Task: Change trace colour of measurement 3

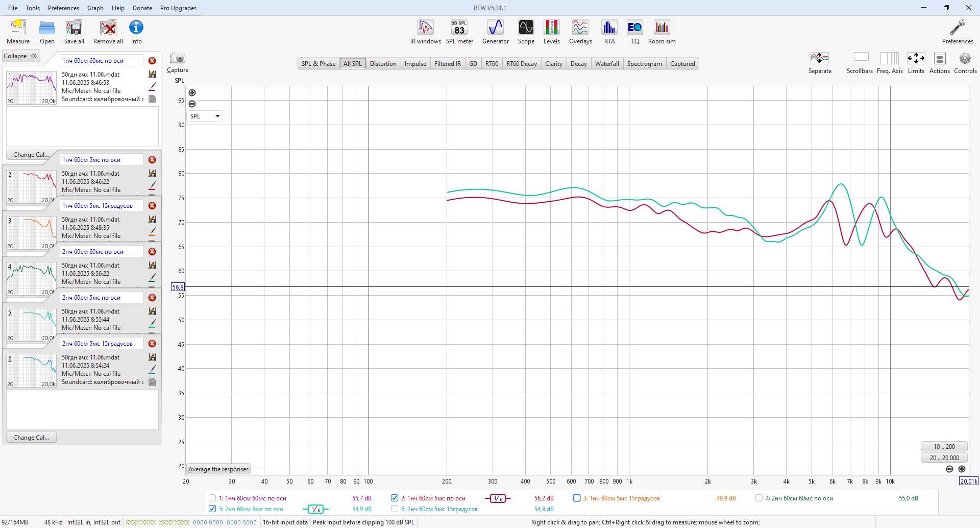Action: [x=152, y=231]
